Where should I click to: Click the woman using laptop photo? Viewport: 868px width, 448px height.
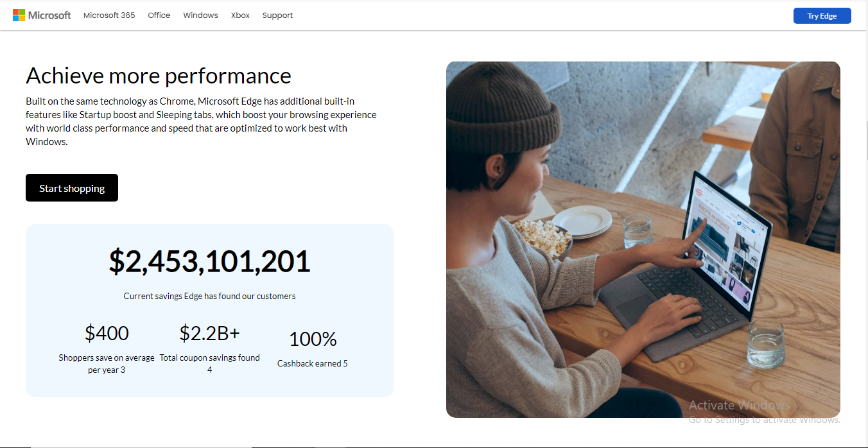coord(643,239)
